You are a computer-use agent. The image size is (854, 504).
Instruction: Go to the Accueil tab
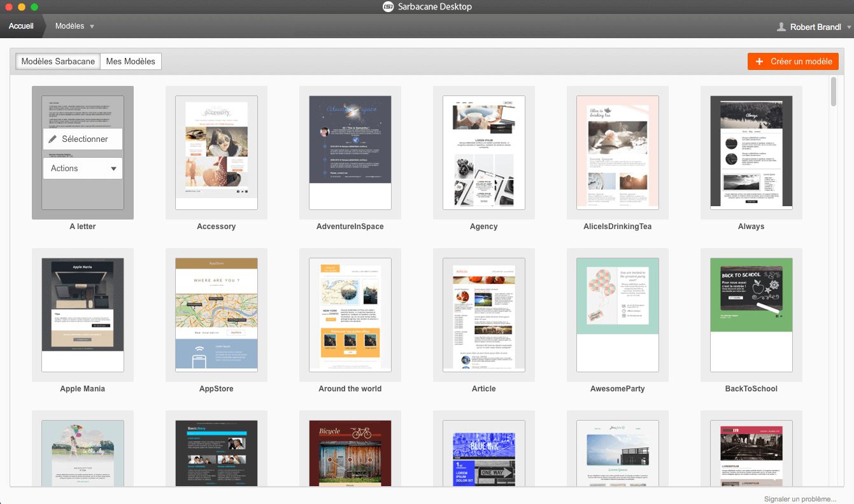click(21, 27)
